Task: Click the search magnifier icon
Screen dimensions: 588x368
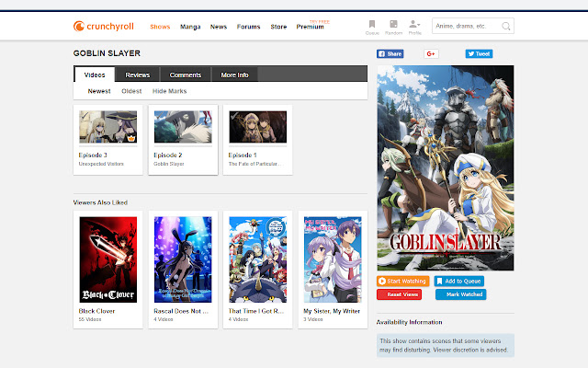Action: [506, 27]
